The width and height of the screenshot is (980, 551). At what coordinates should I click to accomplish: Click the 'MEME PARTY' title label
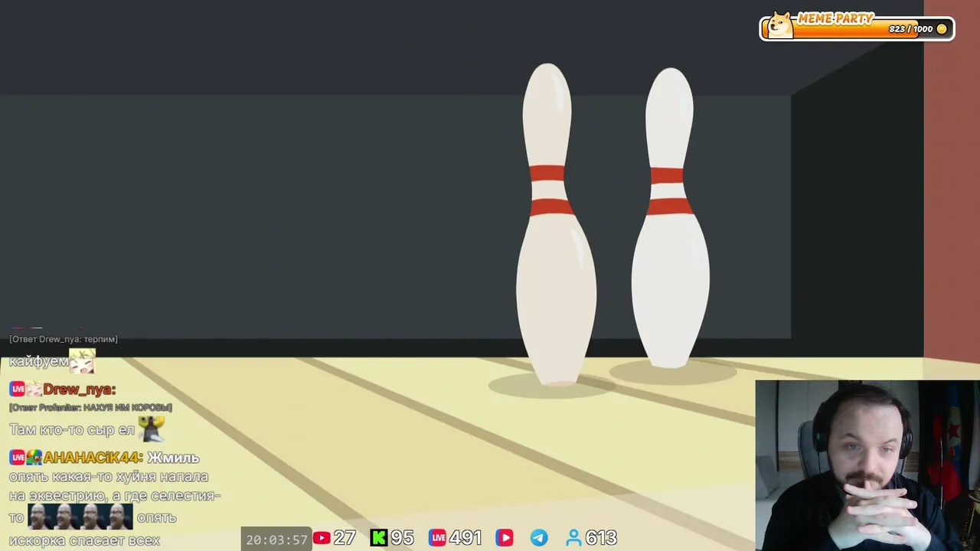(x=835, y=18)
